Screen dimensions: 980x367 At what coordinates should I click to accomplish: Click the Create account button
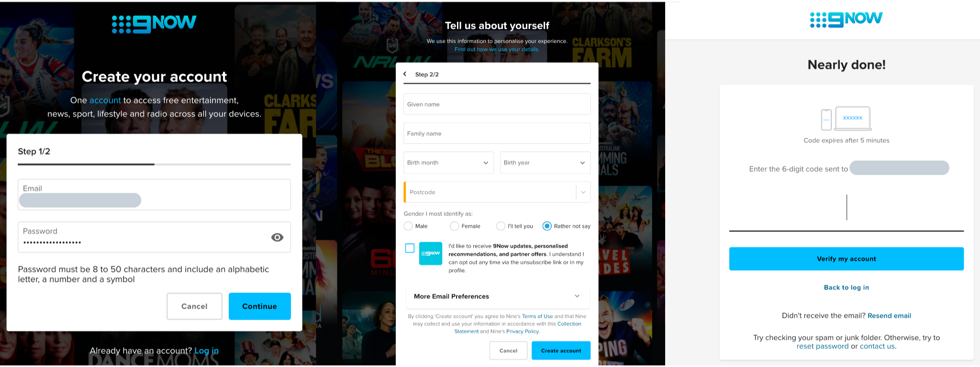(x=561, y=351)
